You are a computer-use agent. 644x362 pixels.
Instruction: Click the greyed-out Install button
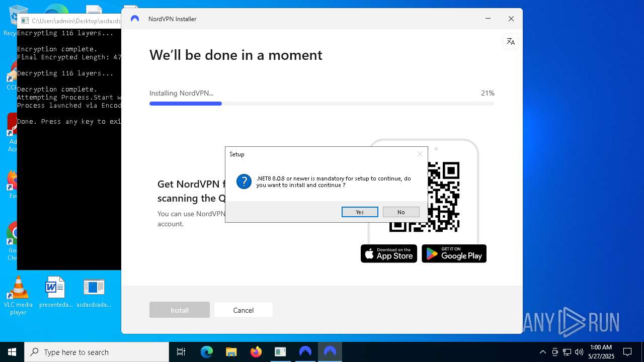(180, 310)
